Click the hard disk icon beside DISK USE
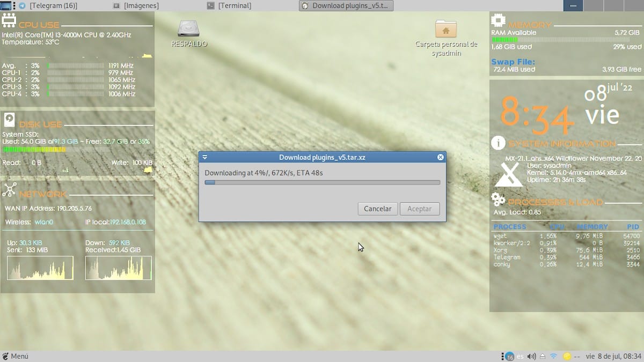Image resolution: width=644 pixels, height=362 pixels. pos(9,121)
